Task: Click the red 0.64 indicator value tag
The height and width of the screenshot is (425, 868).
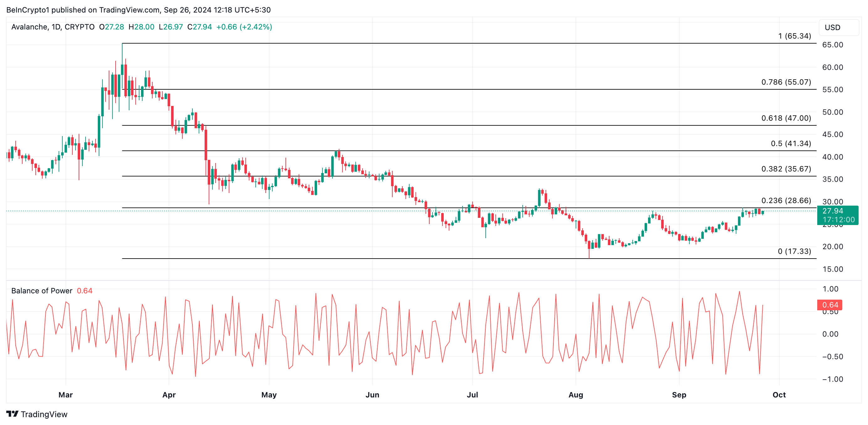Action: point(829,305)
